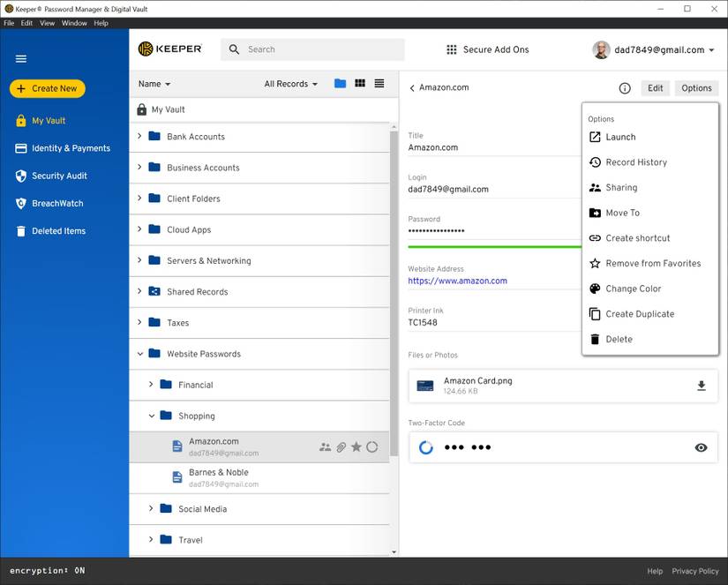Click the two-factor countdown circle
The width and height of the screenshot is (728, 585).
tap(425, 447)
